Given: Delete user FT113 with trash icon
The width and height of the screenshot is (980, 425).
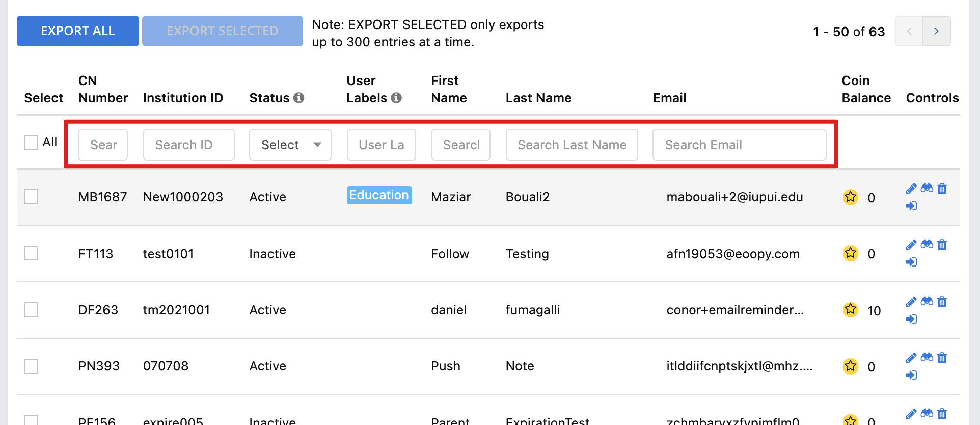Looking at the screenshot, I should click(942, 245).
